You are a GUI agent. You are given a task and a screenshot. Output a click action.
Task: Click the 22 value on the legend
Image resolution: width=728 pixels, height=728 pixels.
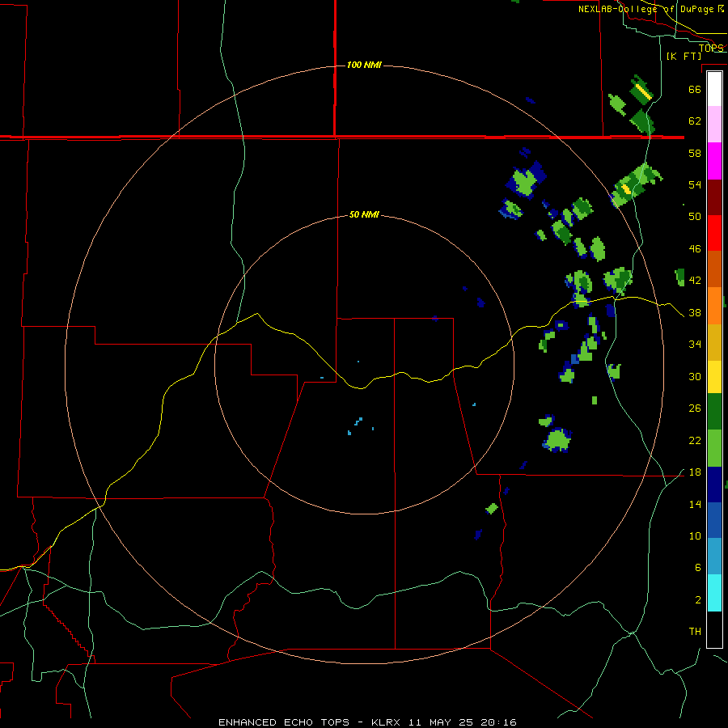[x=695, y=441]
